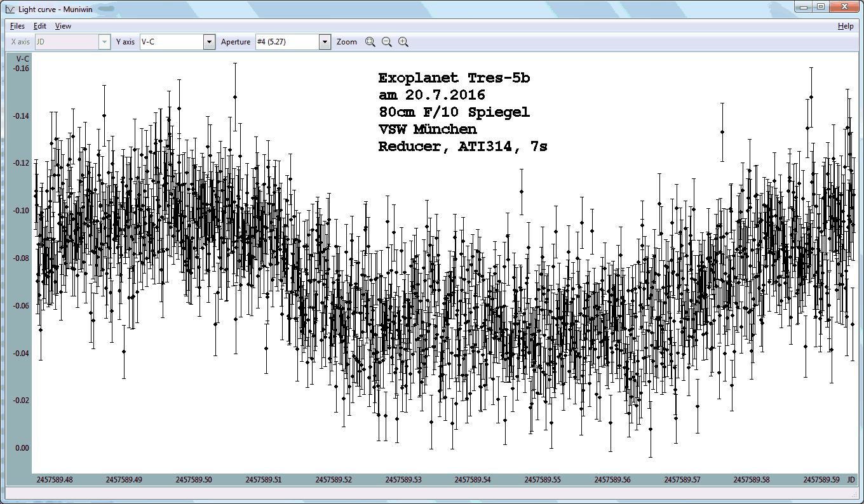Zoom out using the minus magnifier icon

[386, 42]
